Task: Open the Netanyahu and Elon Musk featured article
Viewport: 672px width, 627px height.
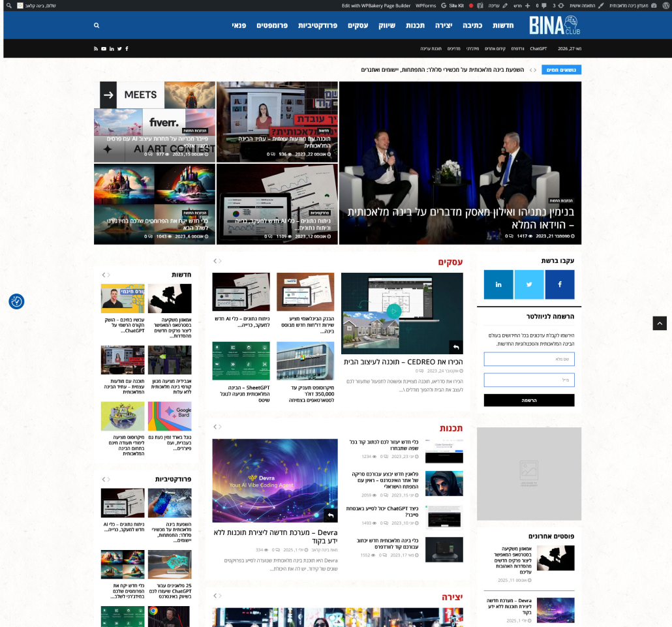Action: pyautogui.click(x=460, y=163)
